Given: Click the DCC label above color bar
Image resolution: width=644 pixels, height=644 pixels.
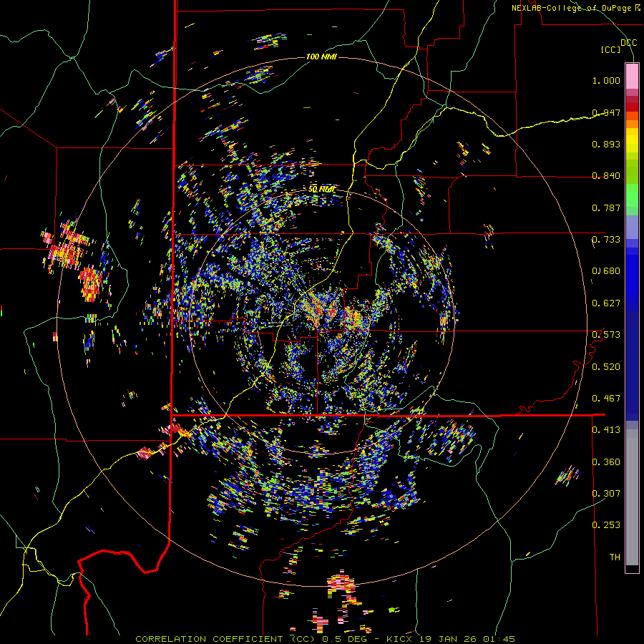Looking at the screenshot, I should [628, 43].
